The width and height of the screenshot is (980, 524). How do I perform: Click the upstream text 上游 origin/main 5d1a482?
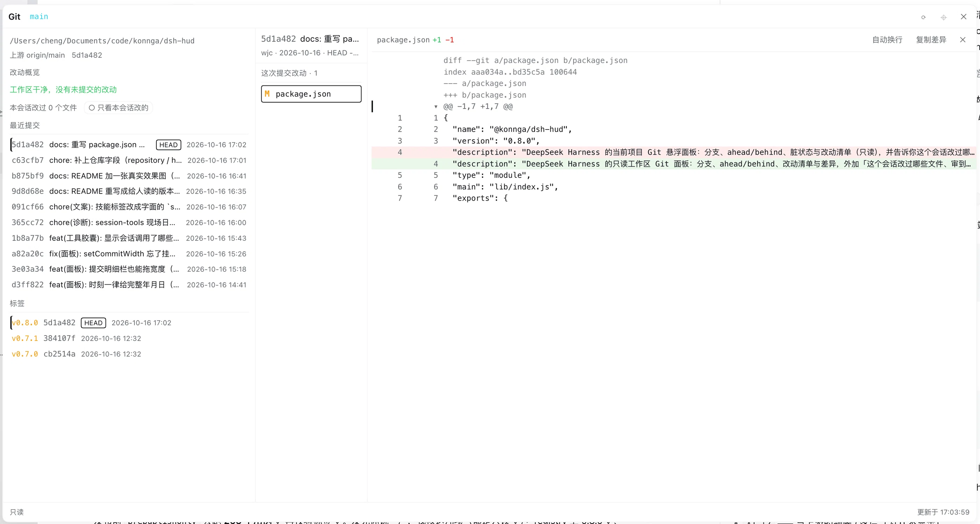coord(56,55)
